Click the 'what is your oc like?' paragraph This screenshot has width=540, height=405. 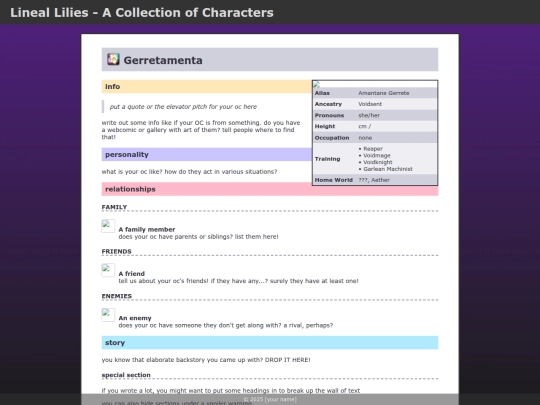point(189,172)
